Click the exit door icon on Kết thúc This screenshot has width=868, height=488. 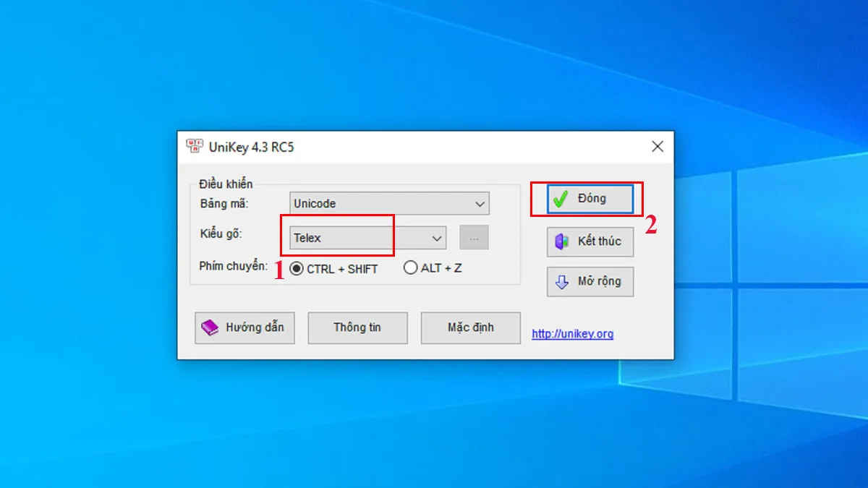562,241
